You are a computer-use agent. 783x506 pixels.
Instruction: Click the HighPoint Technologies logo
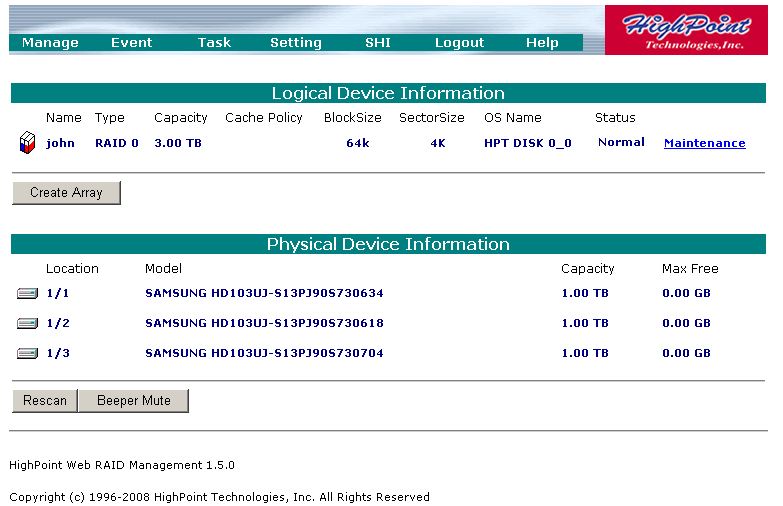pos(686,30)
